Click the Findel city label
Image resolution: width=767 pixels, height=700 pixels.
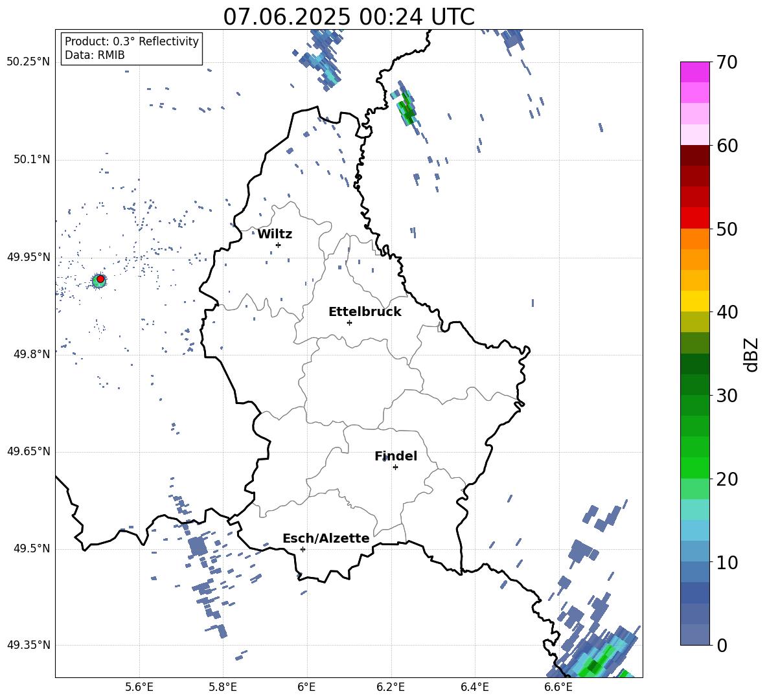[396, 456]
